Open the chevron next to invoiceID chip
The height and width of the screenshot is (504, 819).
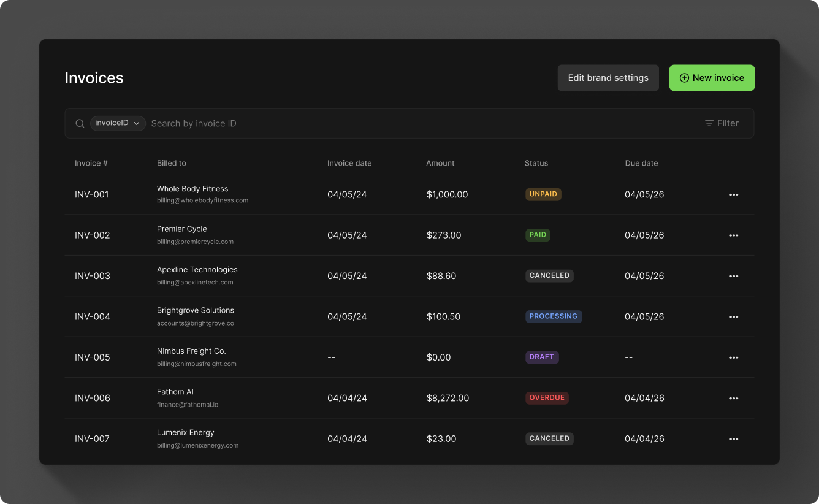click(x=137, y=123)
